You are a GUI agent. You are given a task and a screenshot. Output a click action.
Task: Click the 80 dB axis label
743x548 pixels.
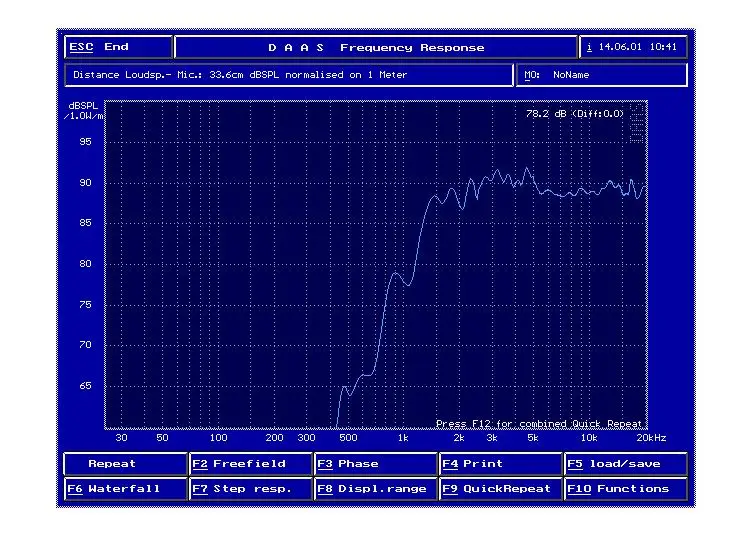[x=85, y=264]
